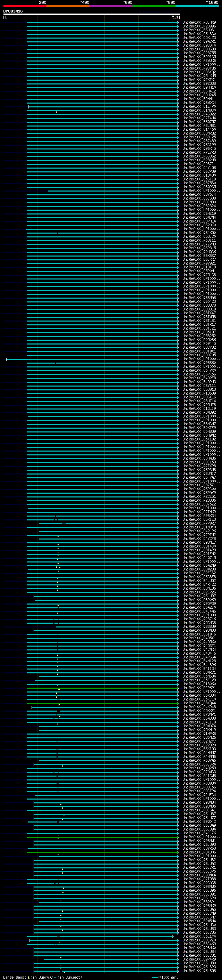
Task: Click hit label UniRef100_C5L1Y4
Action: point(199,936)
